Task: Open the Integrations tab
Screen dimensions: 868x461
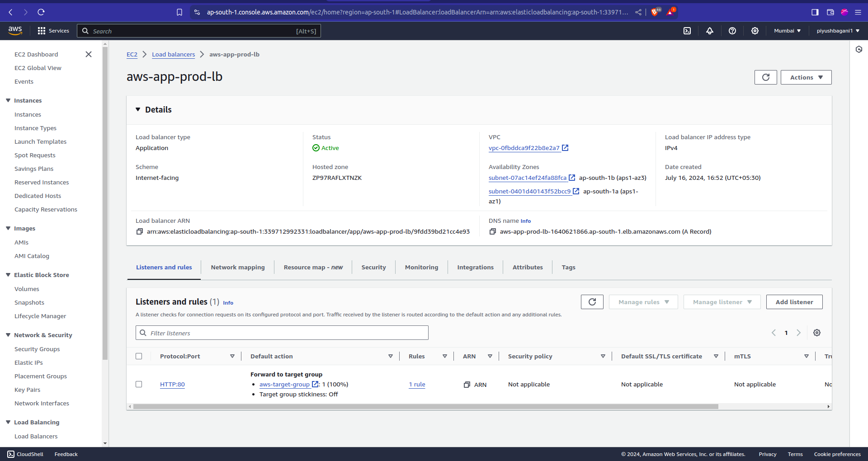Action: pyautogui.click(x=476, y=267)
